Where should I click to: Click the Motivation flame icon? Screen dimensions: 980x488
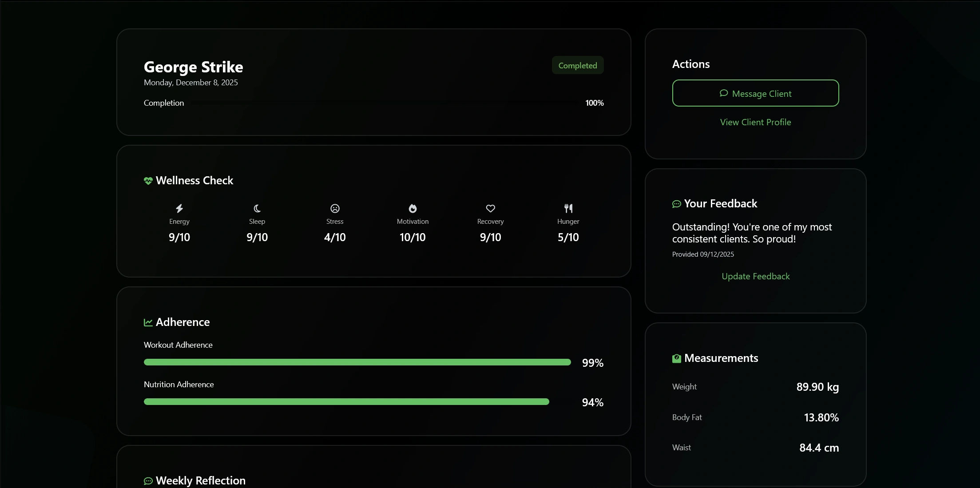click(x=413, y=208)
